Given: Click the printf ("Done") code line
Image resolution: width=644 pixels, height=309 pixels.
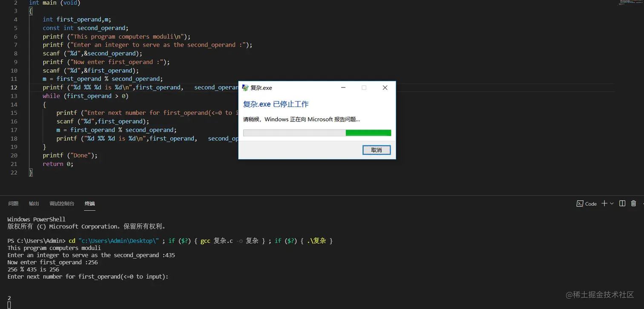Looking at the screenshot, I should click(70, 156).
